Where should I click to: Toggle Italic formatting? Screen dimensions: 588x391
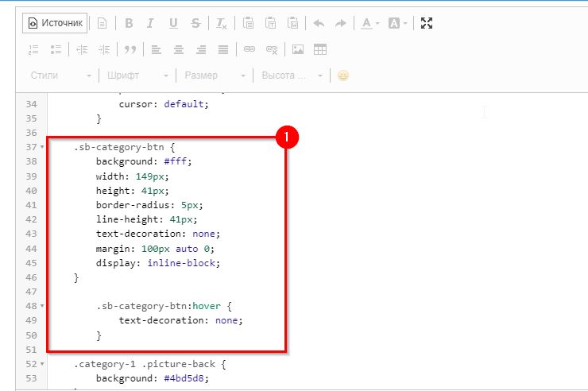(x=151, y=24)
